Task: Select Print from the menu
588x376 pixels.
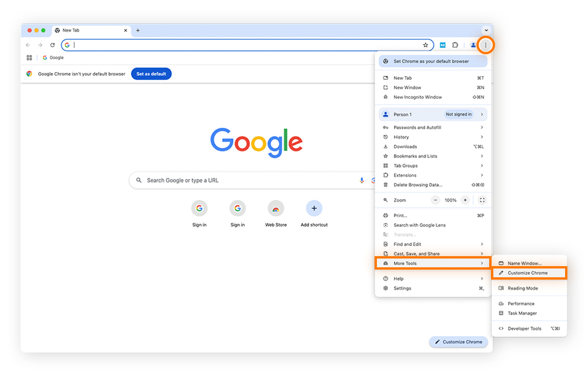Action: [x=433, y=216]
